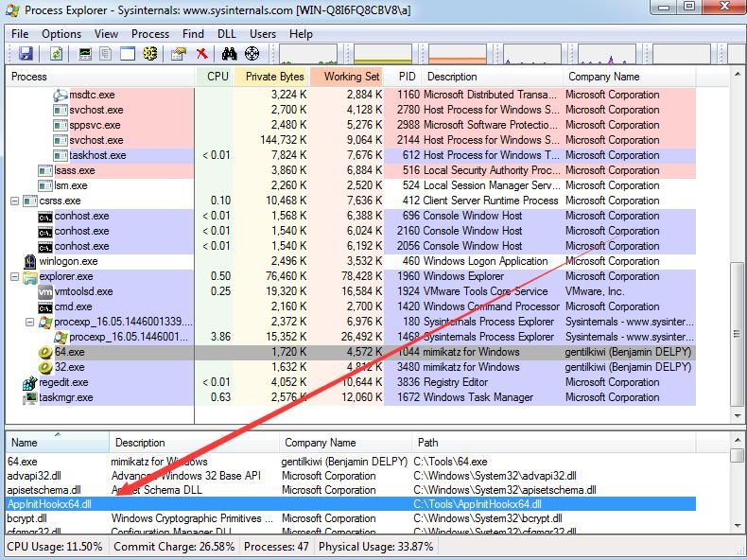Select the apisetschema.dll row
Screen dimensions: 747x560
pos(351,490)
